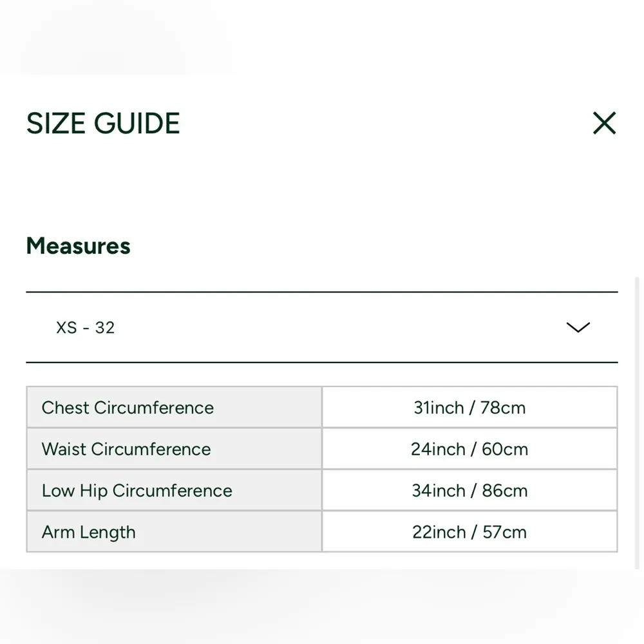Select the 22inch / 57cm arm value
Viewport: 644px width, 644px height.
point(469,532)
